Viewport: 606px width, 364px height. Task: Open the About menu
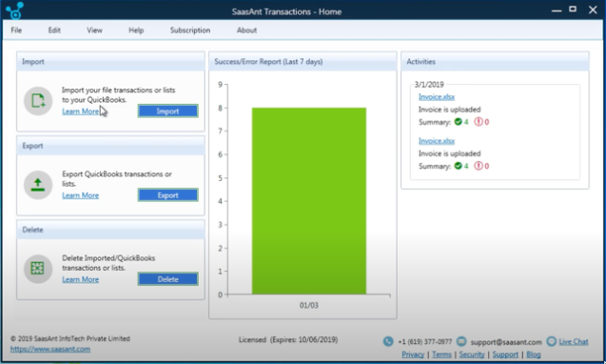[247, 30]
